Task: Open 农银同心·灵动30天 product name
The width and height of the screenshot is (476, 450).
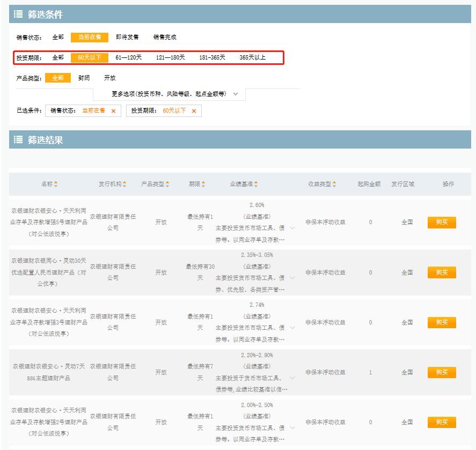Action: click(49, 272)
